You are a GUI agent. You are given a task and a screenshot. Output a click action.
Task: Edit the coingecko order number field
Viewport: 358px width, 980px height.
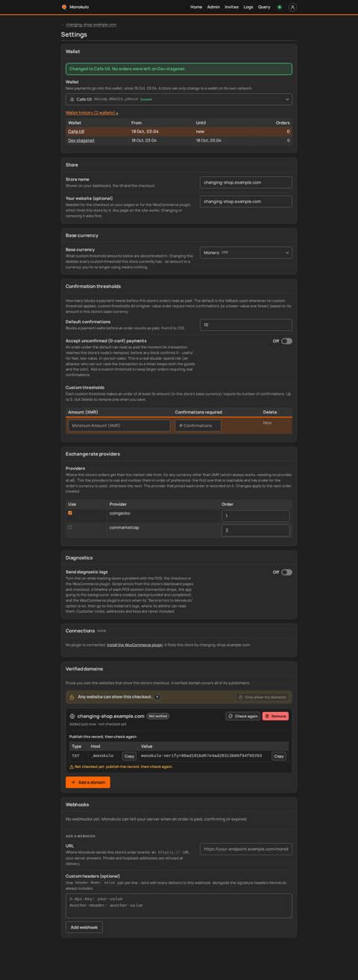256,516
